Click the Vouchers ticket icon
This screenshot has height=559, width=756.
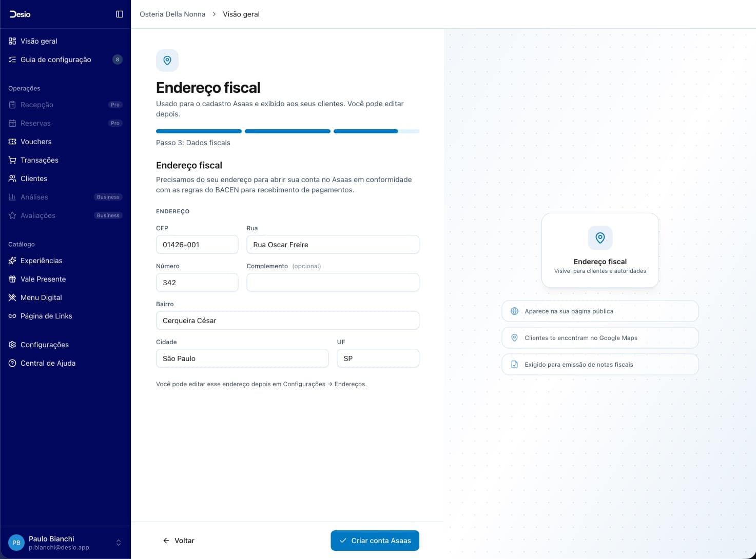coord(12,142)
